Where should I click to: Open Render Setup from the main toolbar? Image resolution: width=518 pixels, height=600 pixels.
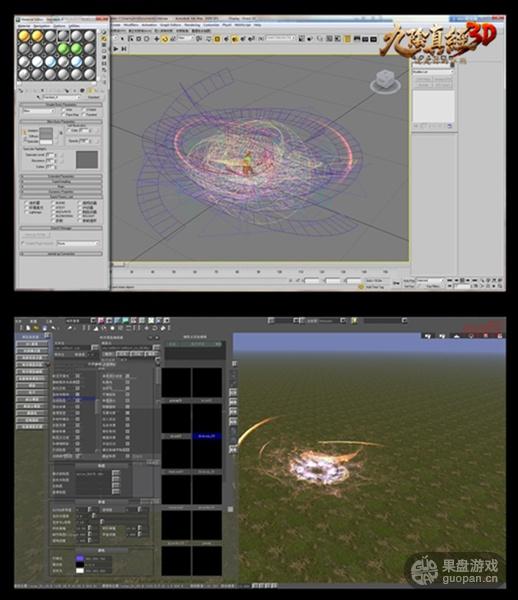point(357,39)
